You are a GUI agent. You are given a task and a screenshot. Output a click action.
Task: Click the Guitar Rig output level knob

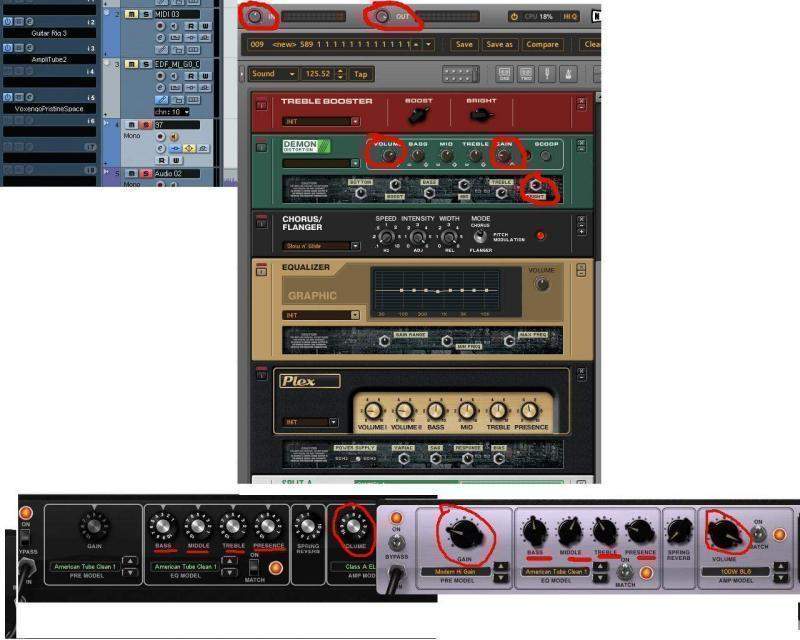pos(382,16)
